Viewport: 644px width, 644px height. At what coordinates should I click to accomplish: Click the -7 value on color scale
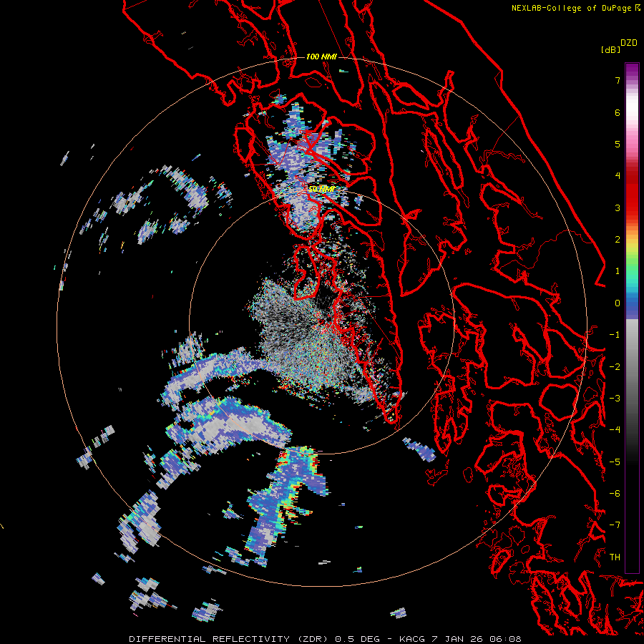pyautogui.click(x=615, y=525)
